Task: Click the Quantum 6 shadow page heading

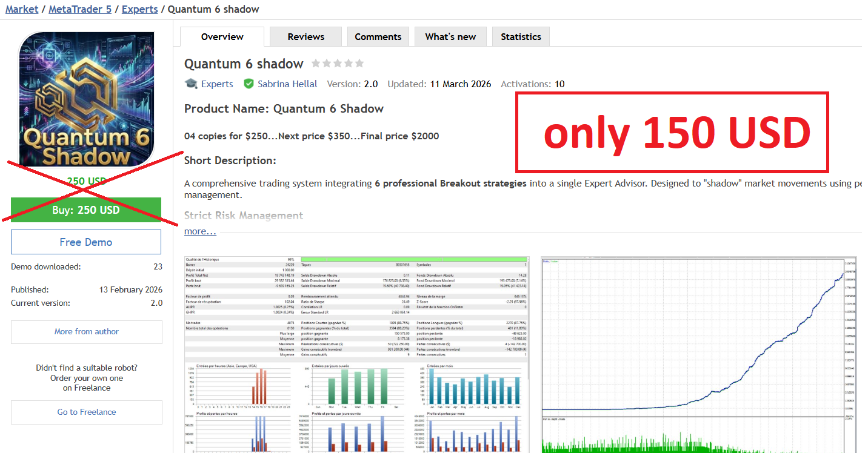Action: [244, 64]
